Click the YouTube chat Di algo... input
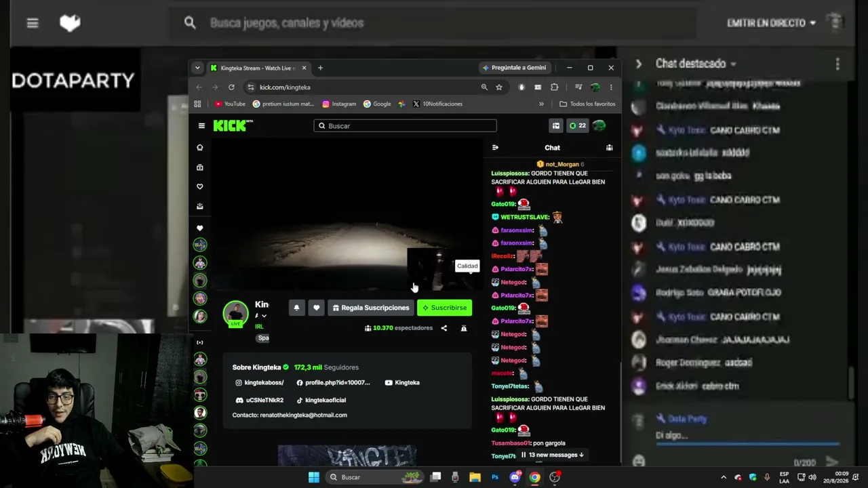Screen dimensions: 868x488 746,436
